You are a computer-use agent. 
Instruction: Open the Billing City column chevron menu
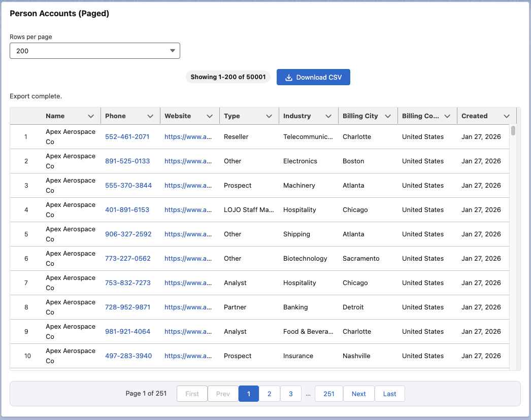click(x=388, y=116)
